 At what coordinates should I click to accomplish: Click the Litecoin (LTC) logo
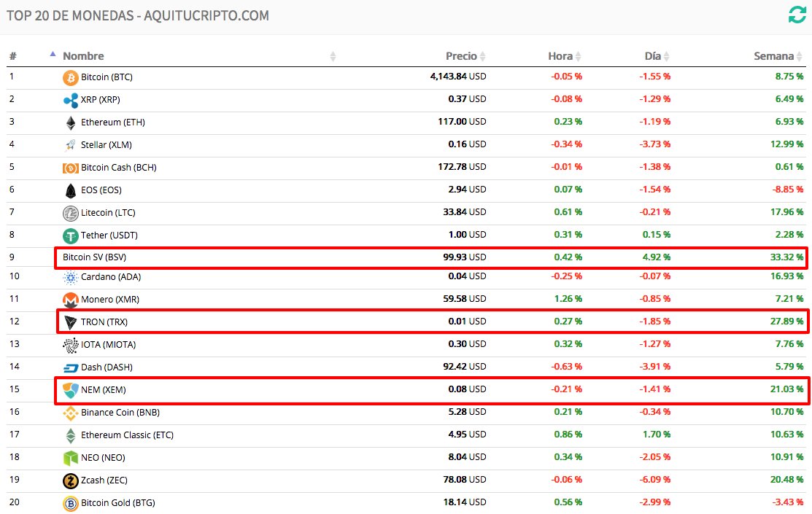tap(71, 214)
